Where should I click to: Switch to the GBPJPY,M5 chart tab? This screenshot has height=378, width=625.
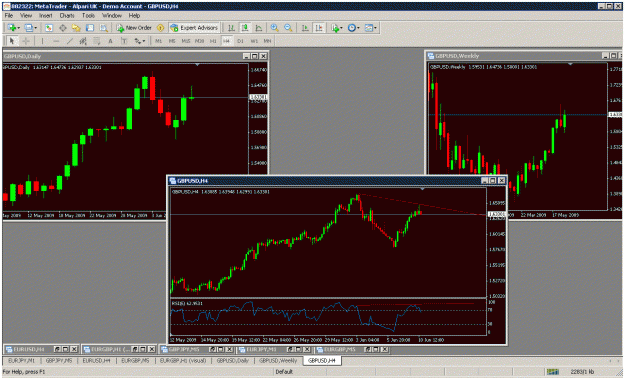click(59, 361)
